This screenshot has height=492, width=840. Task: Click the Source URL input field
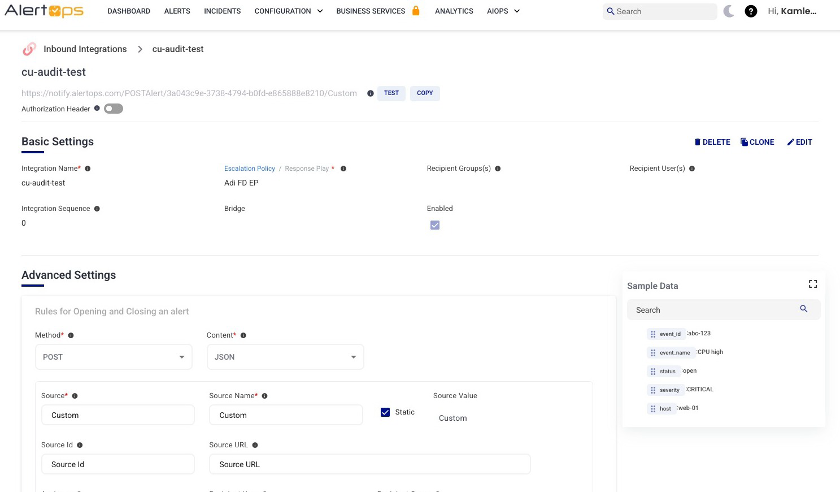(370, 464)
